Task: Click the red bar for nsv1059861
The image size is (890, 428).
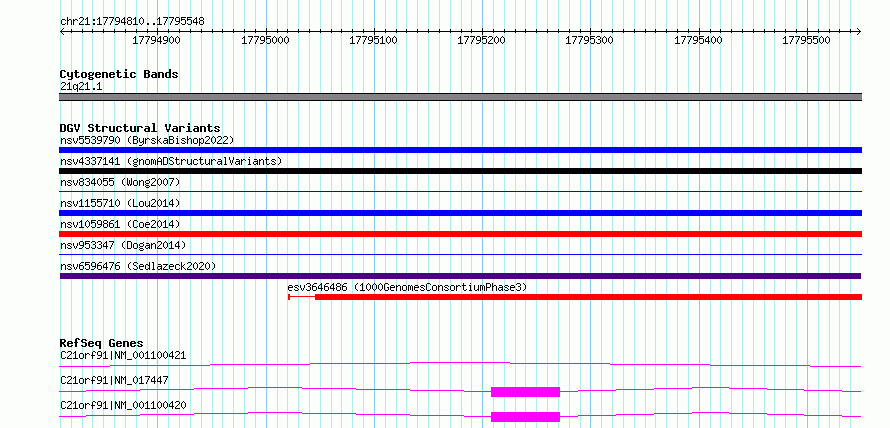Action: point(460,234)
